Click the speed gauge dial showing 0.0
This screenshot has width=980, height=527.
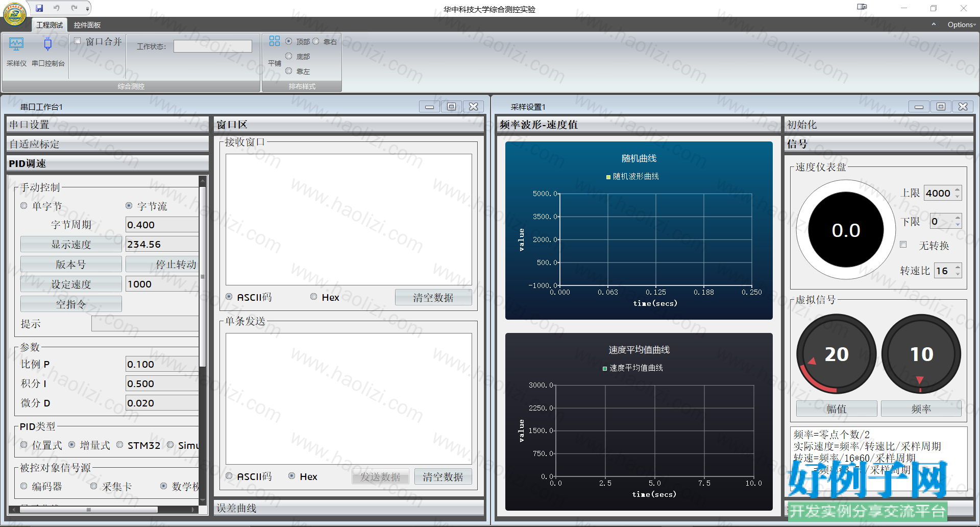pyautogui.click(x=846, y=230)
